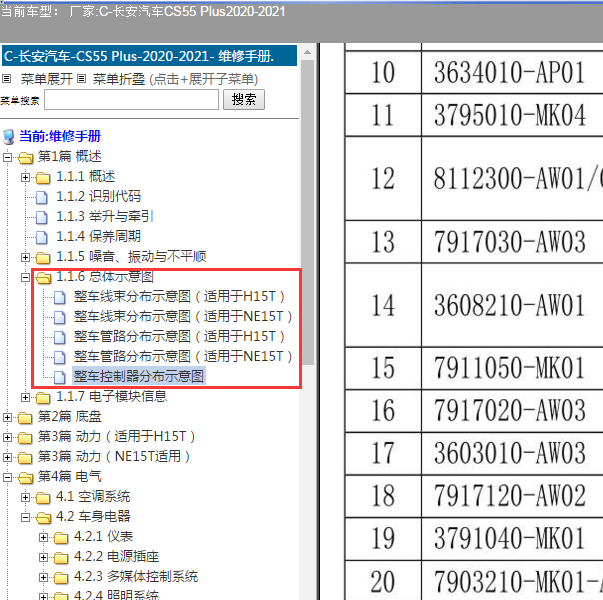Click table cell 3795010-MK04
Viewport: 603px width, 600px height.
point(512,115)
